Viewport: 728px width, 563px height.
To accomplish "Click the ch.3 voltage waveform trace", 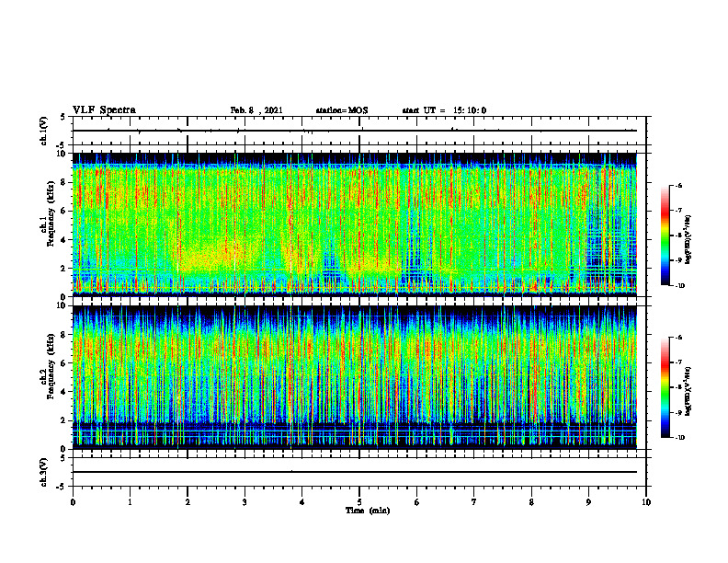I will point(355,472).
